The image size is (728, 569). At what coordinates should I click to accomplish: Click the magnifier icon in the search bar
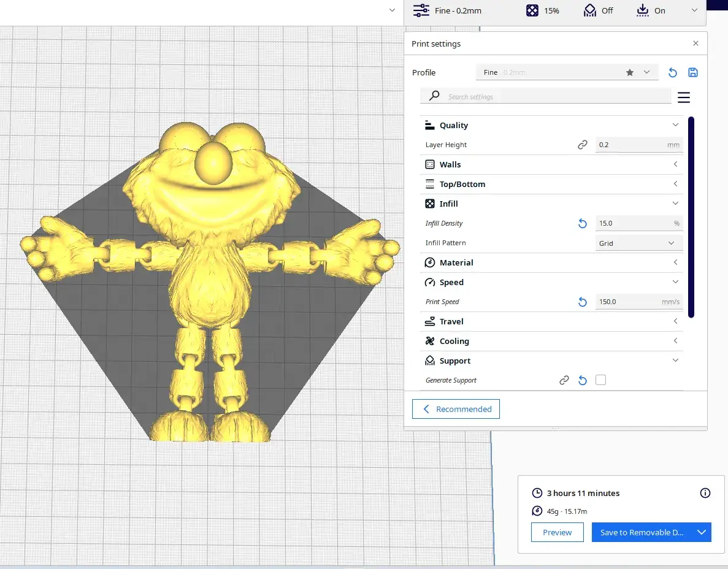pos(434,96)
